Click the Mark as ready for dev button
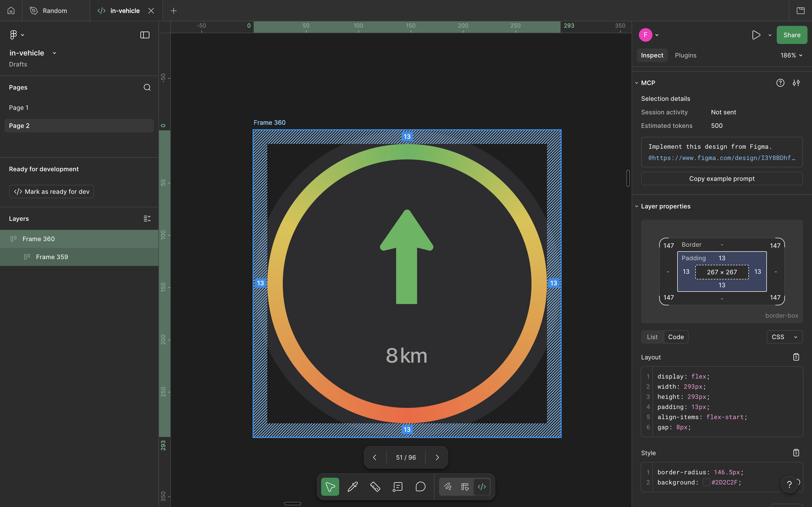Screen dimensions: 812x507 pyautogui.click(x=51, y=192)
